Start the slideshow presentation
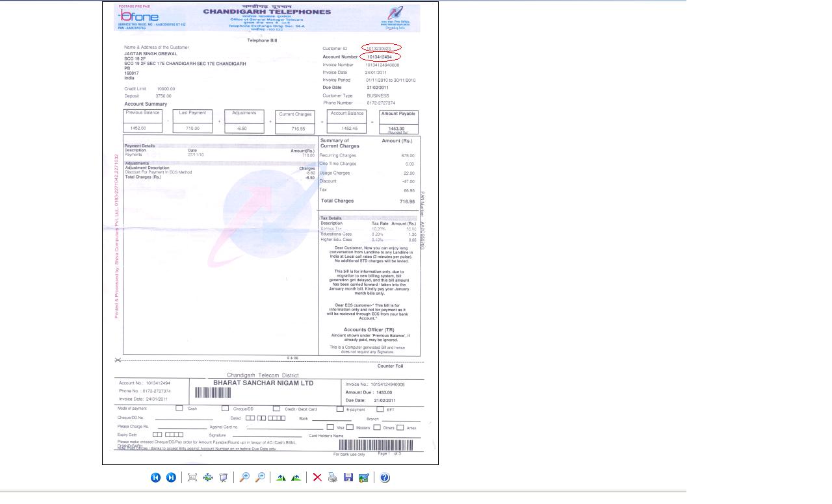This screenshot has width=832, height=504. coord(224,477)
